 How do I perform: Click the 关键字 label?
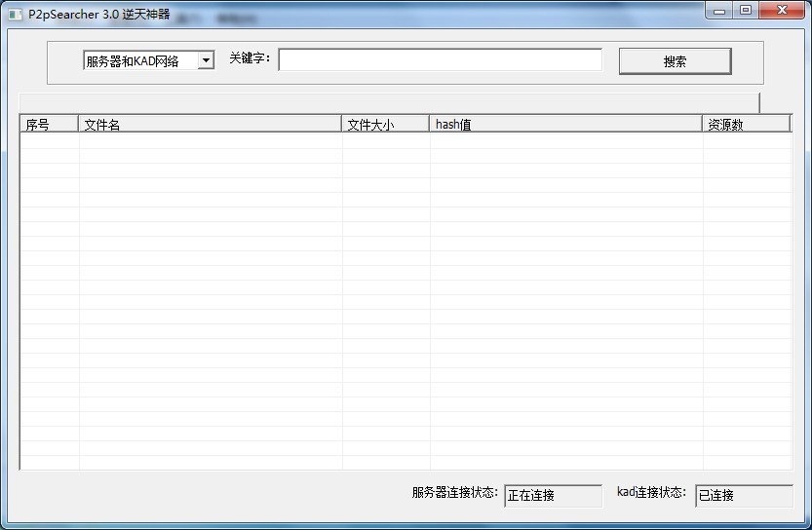tap(250, 59)
